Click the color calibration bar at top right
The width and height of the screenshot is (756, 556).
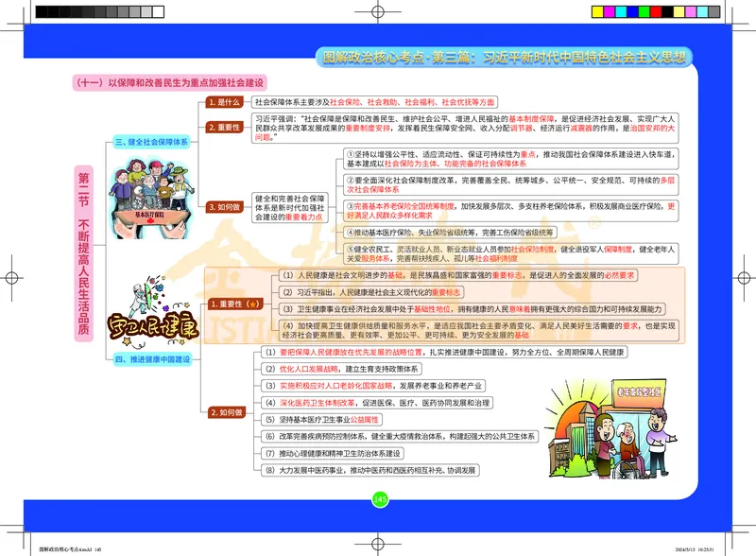(x=657, y=11)
